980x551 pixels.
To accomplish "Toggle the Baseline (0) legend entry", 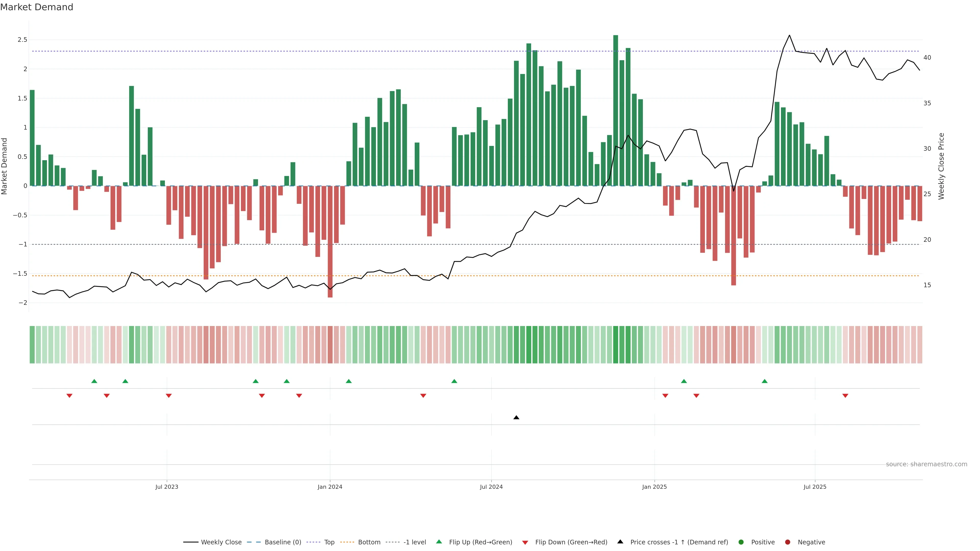I will [283, 542].
